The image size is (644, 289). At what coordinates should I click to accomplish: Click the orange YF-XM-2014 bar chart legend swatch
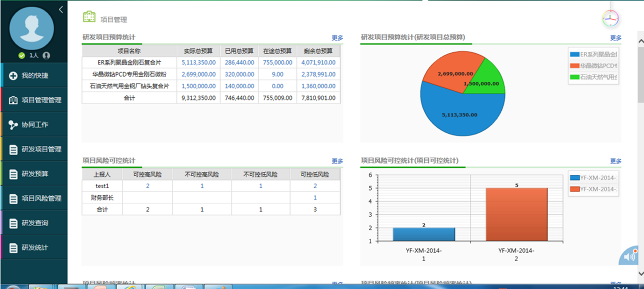coord(574,189)
